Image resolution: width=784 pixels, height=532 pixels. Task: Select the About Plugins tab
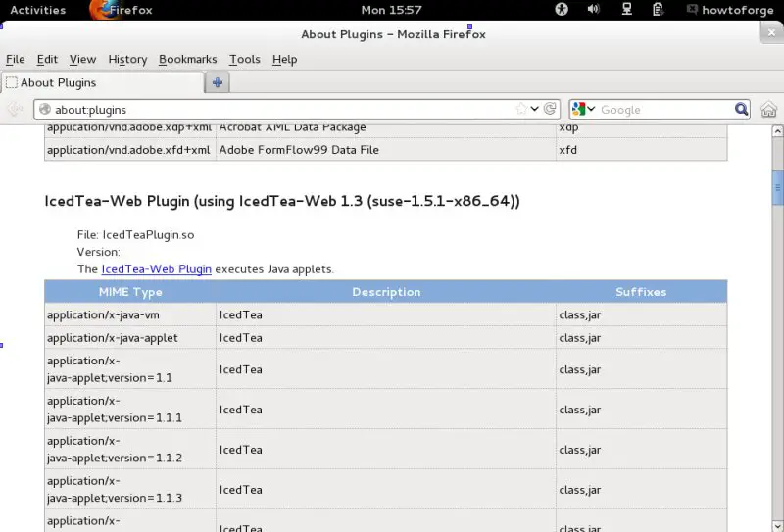(103, 82)
